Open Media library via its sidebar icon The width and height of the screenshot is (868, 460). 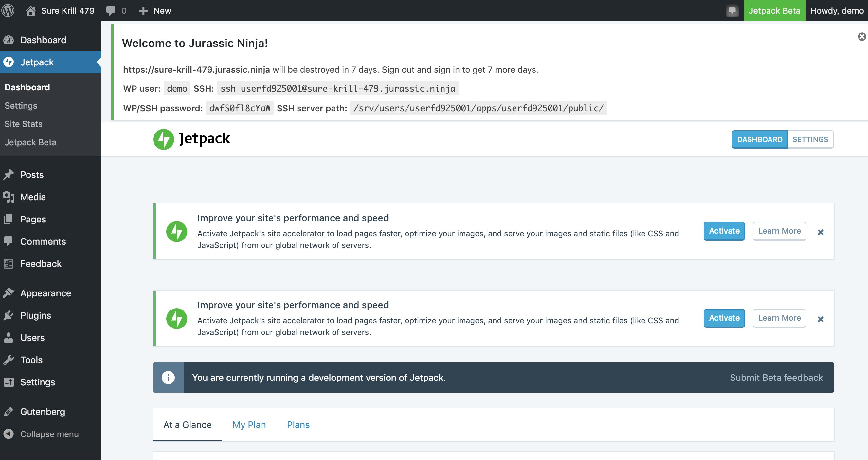(9, 197)
